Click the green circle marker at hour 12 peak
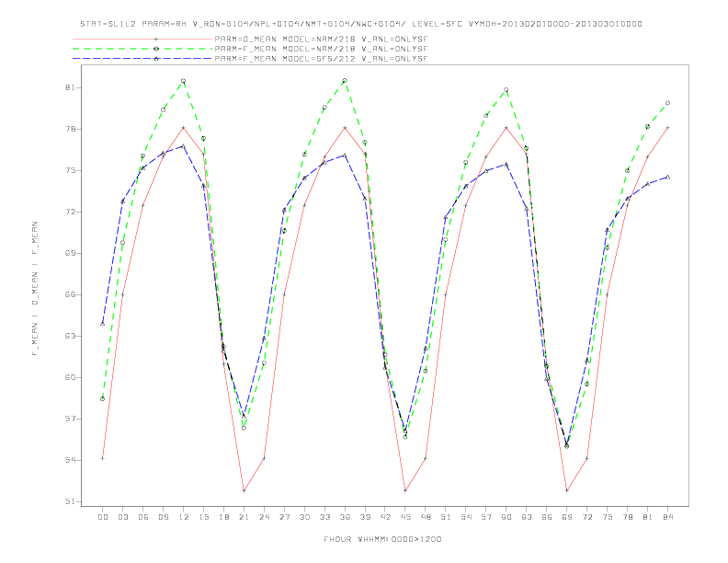This screenshot has height=563, width=728. pyautogui.click(x=184, y=81)
